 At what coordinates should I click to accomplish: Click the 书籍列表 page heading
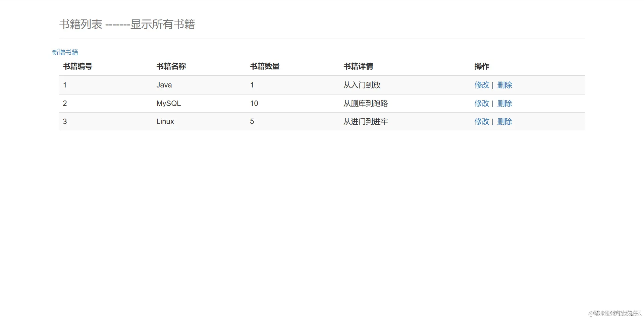tap(127, 24)
